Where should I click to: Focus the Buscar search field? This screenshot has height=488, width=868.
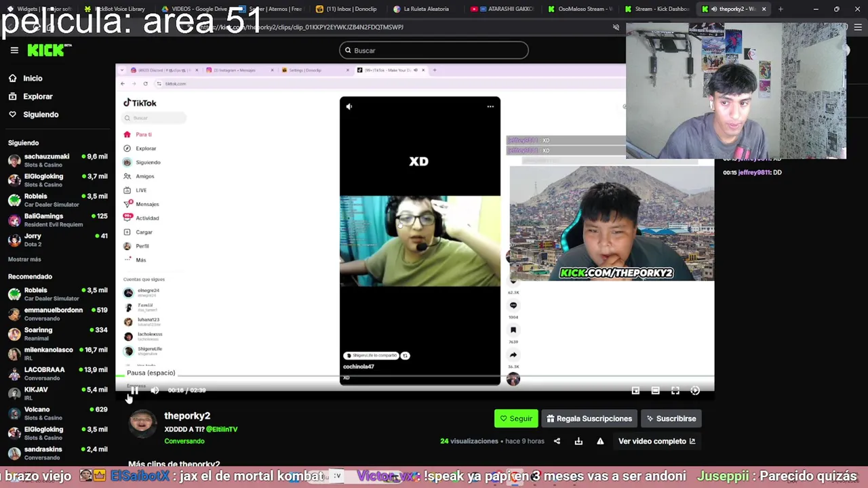coord(433,50)
